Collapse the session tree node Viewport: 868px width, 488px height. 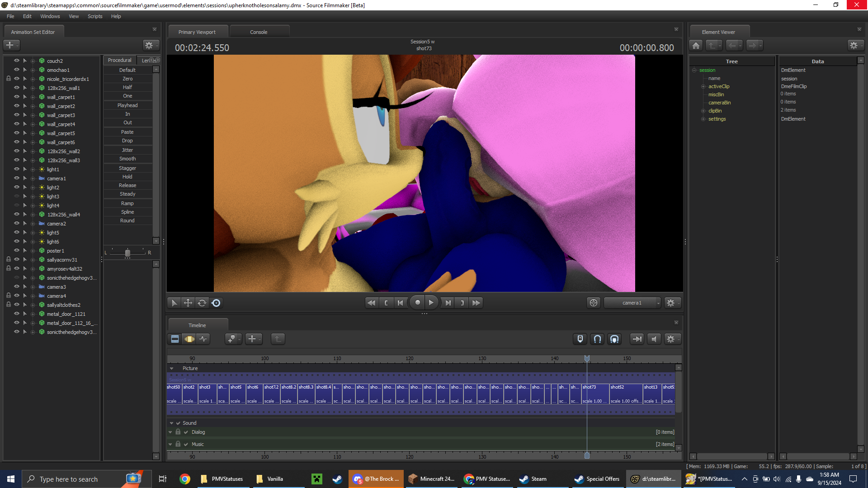(x=694, y=70)
